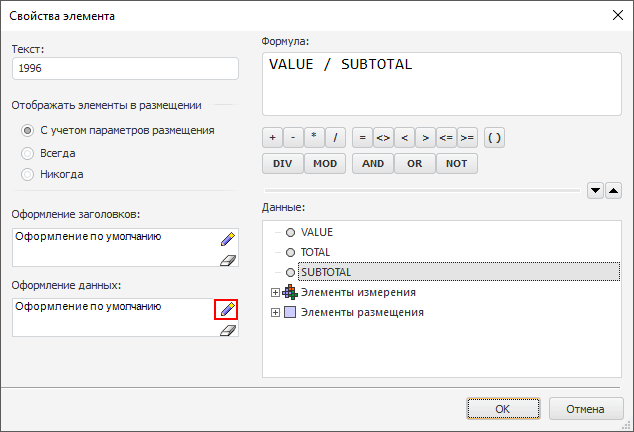Expand the 'Элементы размещения' tree node
The height and width of the screenshot is (432, 634).
(276, 313)
